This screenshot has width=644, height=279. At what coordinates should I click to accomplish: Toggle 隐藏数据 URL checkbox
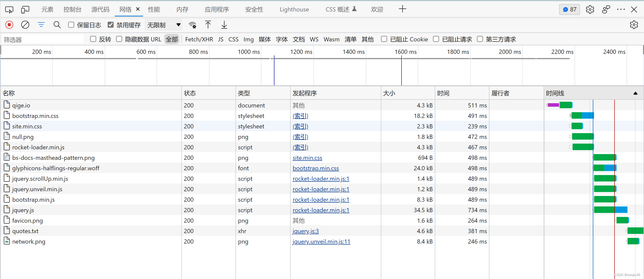(119, 39)
